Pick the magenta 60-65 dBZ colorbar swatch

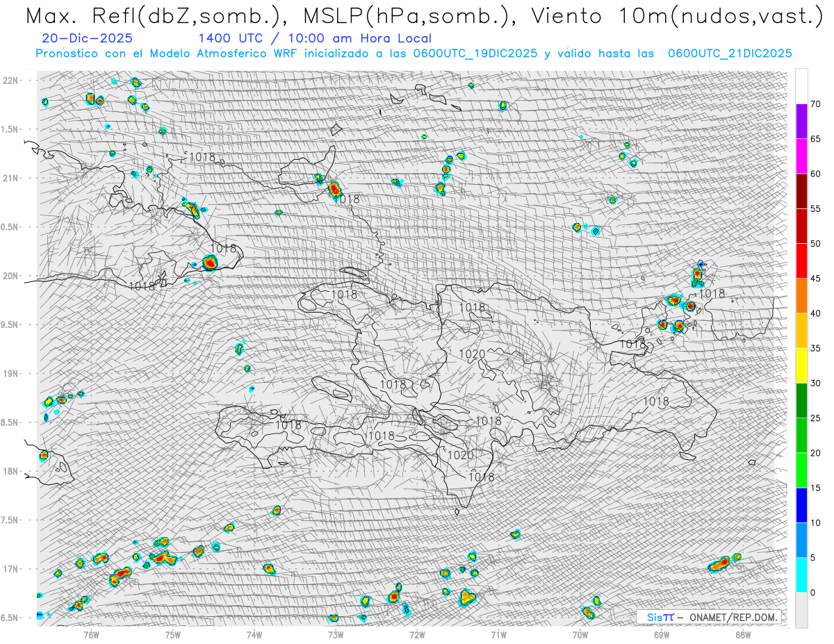coord(801,156)
